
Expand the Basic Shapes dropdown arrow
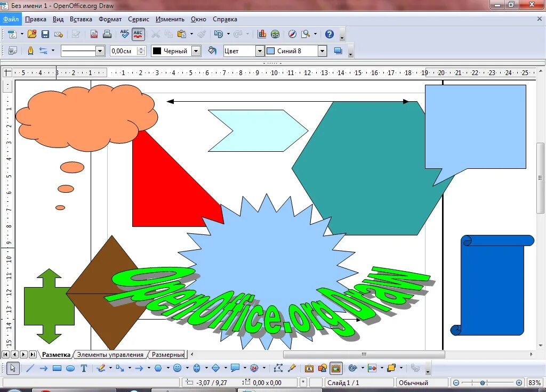(x=168, y=368)
